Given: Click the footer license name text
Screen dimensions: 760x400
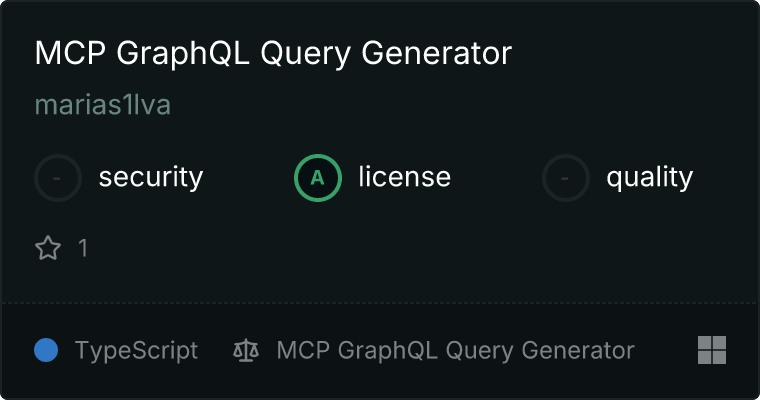Looking at the screenshot, I should tap(456, 351).
